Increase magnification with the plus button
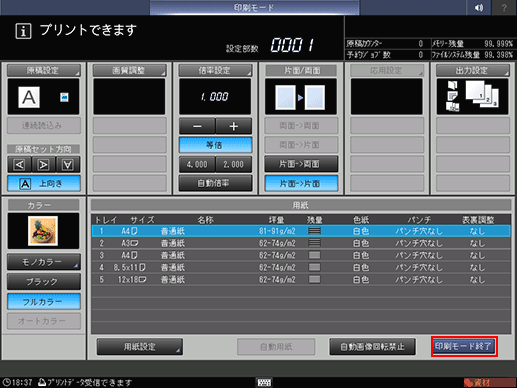 (x=234, y=126)
